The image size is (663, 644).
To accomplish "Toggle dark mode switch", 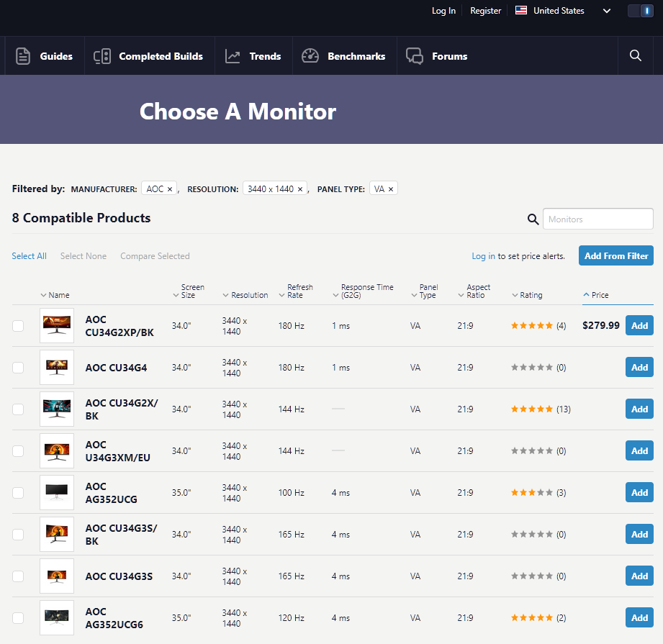I will [x=640, y=11].
